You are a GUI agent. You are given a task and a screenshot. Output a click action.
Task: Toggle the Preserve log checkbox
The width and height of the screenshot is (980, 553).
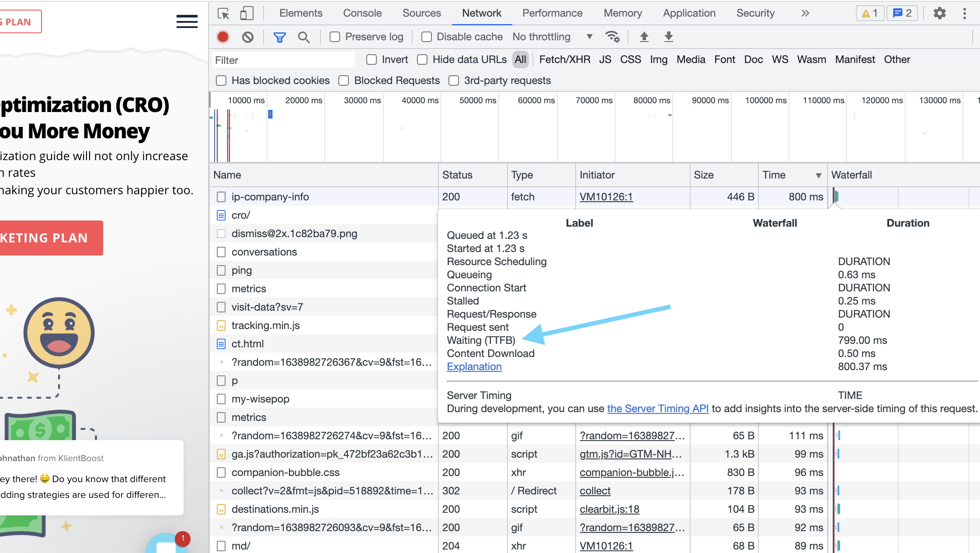334,37
